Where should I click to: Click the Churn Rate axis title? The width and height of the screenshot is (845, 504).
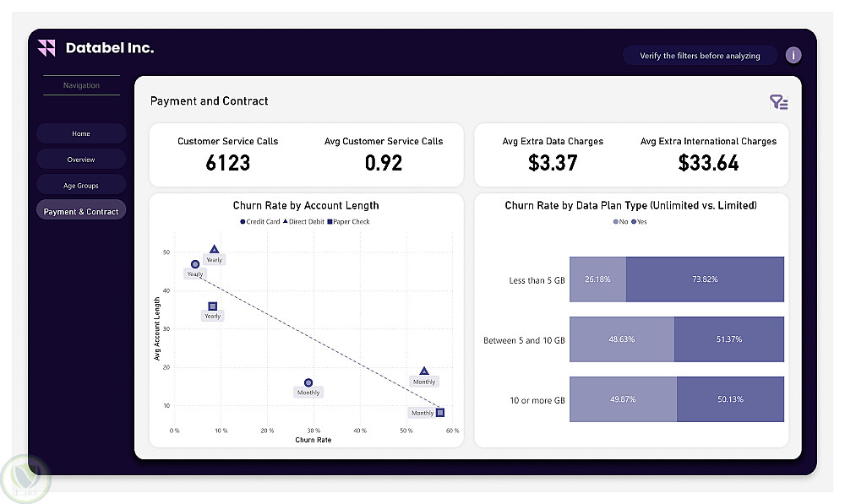(313, 440)
